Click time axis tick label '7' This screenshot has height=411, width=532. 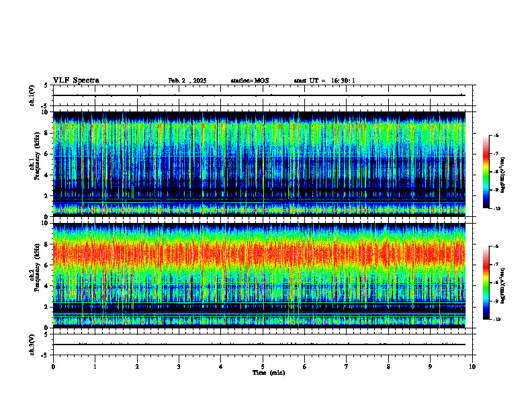[347, 367]
